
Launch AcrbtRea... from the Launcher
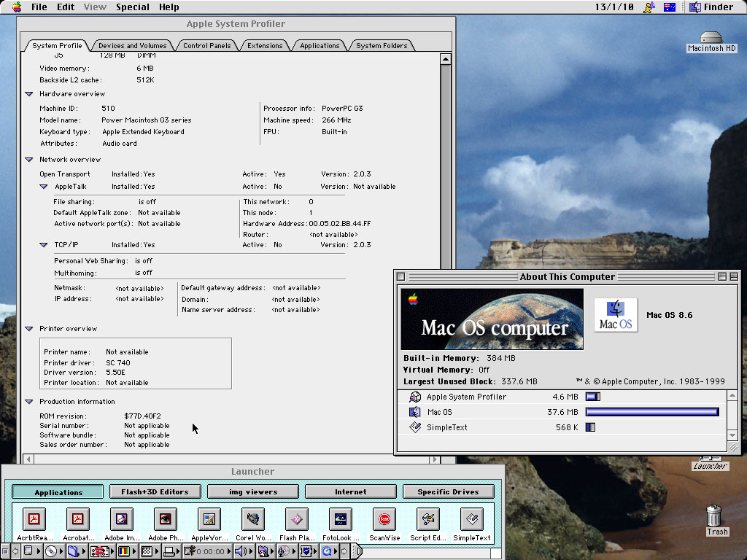click(34, 519)
